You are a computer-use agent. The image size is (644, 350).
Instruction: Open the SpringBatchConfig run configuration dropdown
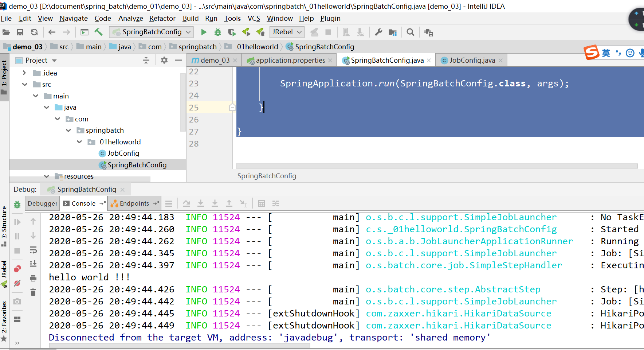[x=151, y=32]
